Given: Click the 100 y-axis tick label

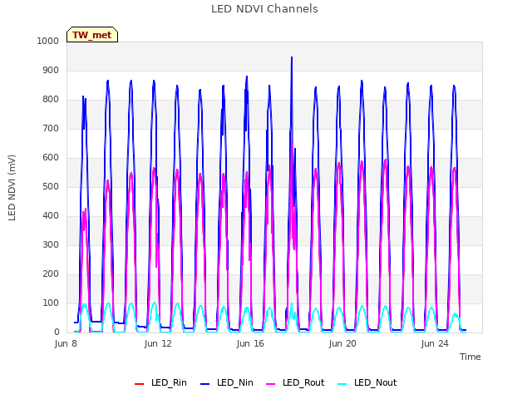Looking at the screenshot, I should [x=51, y=303].
